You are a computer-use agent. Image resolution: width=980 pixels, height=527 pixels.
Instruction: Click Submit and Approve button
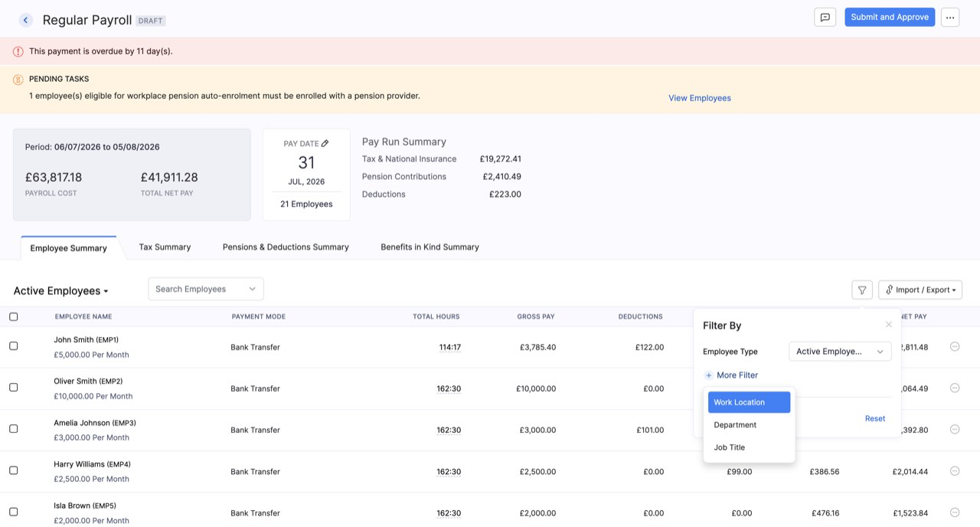click(890, 18)
